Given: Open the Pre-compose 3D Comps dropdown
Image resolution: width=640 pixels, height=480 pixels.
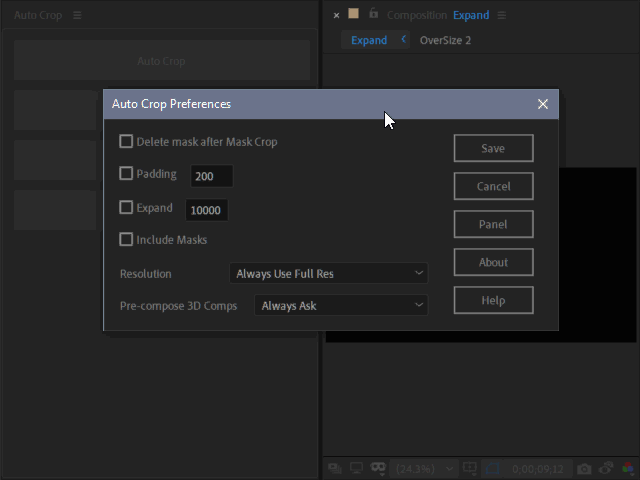Looking at the screenshot, I should point(341,305).
